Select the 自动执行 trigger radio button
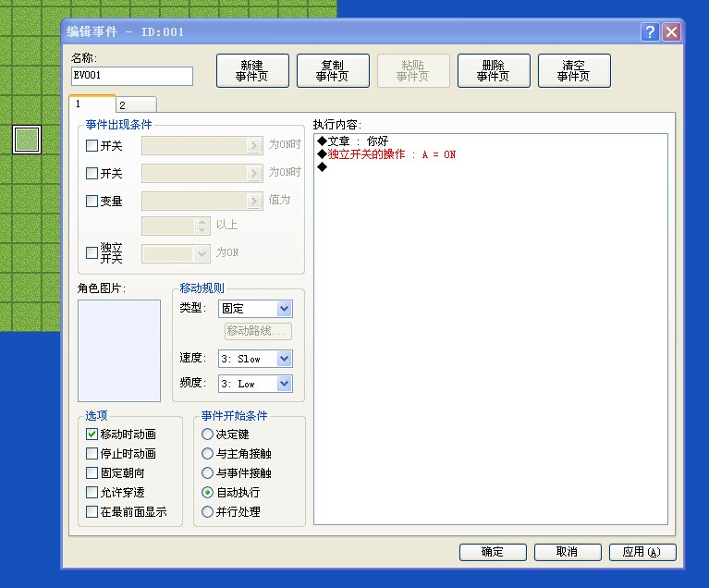709x588 pixels. click(207, 492)
